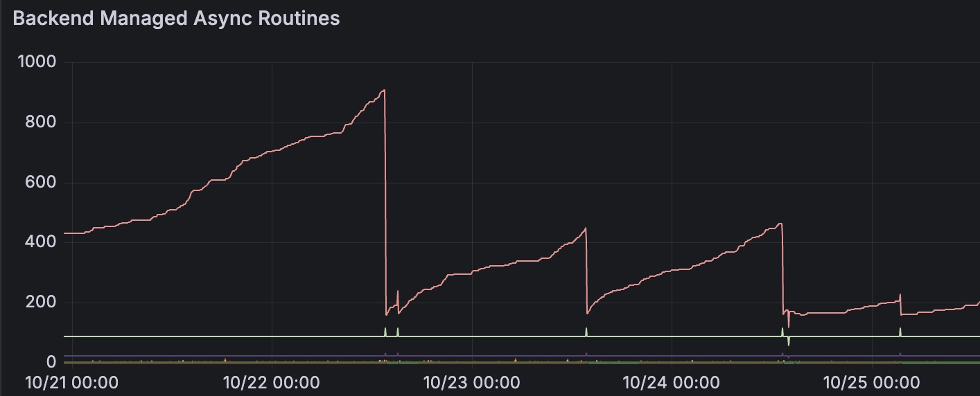
Task: Click the 10/22 00:00 x-axis label
Action: point(272,382)
